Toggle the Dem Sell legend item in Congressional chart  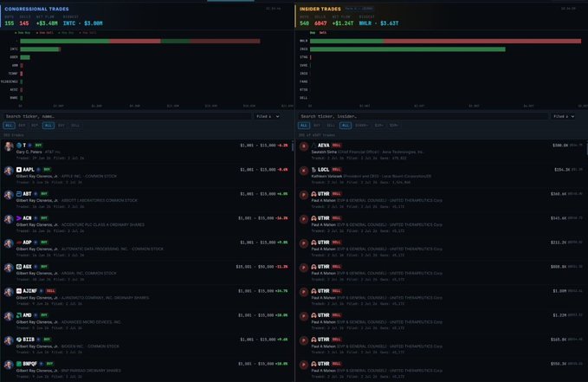point(44,33)
